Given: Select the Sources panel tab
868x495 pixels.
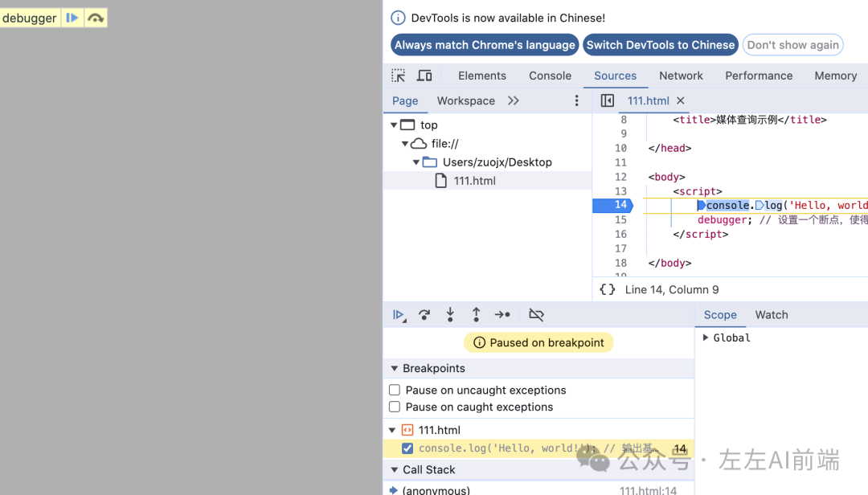Looking at the screenshot, I should (615, 76).
